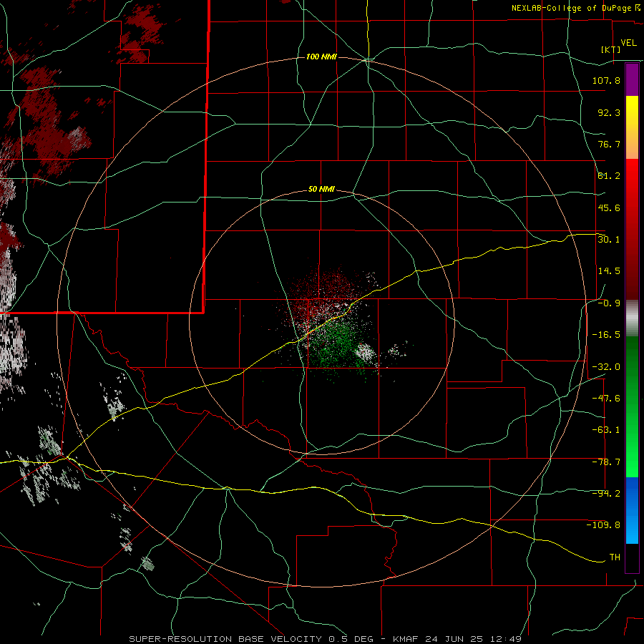Click the [KT] units label
The height and width of the screenshot is (644, 644).
(611, 49)
